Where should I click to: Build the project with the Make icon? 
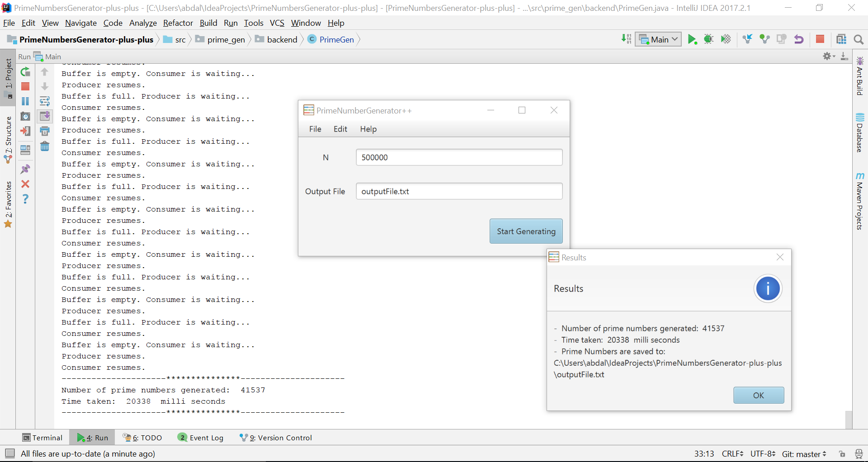(x=626, y=39)
